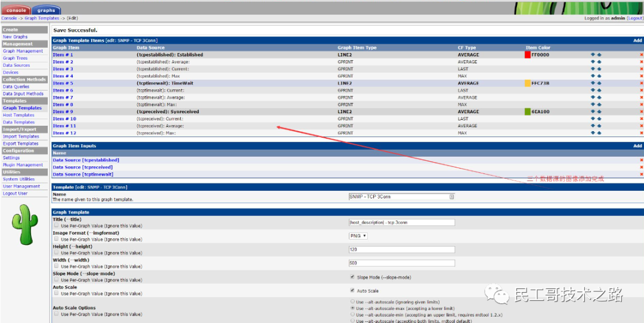The height and width of the screenshot is (323, 644).
Task: Switch to the console tab
Action: 16,10
